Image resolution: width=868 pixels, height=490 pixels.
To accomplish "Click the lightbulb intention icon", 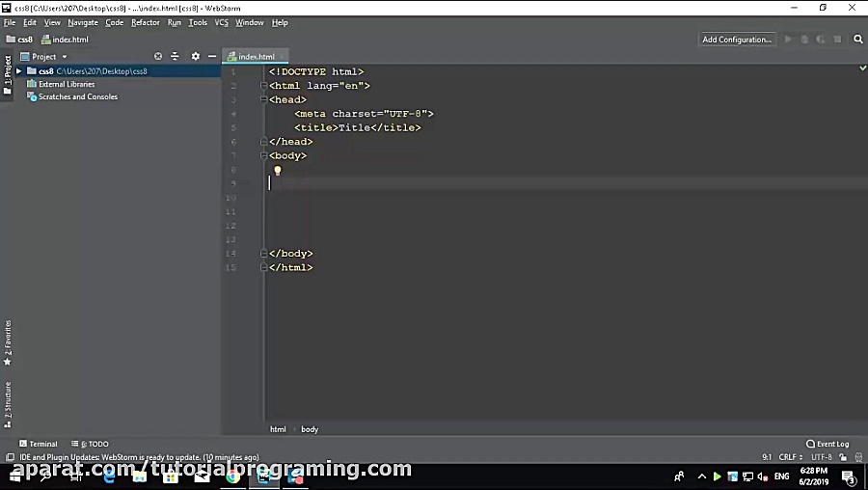I will [278, 171].
